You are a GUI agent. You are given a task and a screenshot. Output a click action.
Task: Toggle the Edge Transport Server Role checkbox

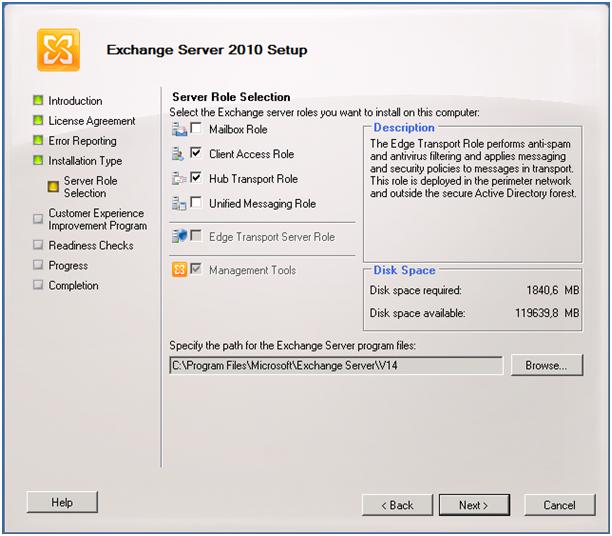click(x=196, y=235)
